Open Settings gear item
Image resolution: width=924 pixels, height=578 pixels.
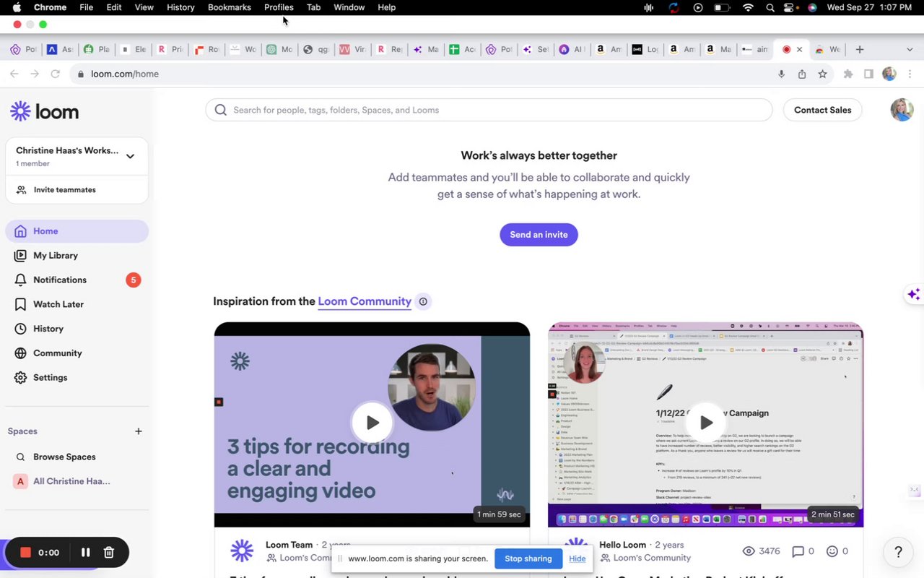tap(77, 378)
